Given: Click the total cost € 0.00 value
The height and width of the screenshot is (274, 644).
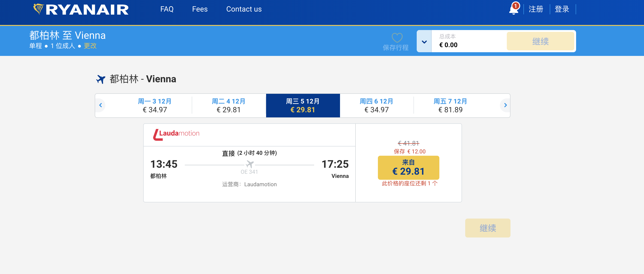Looking at the screenshot, I should [448, 45].
